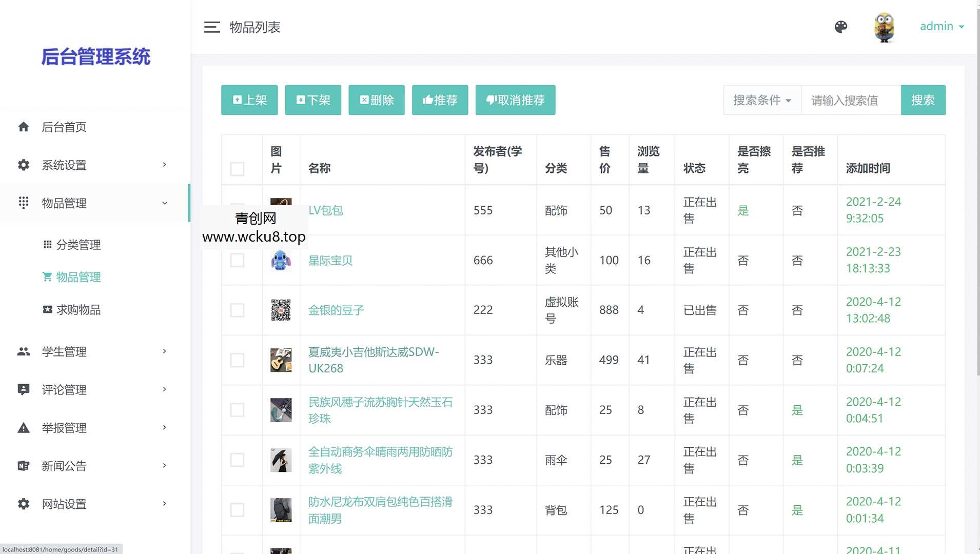Expand the 新闻公告 sidebar section
The height and width of the screenshot is (554, 980).
[64, 465]
